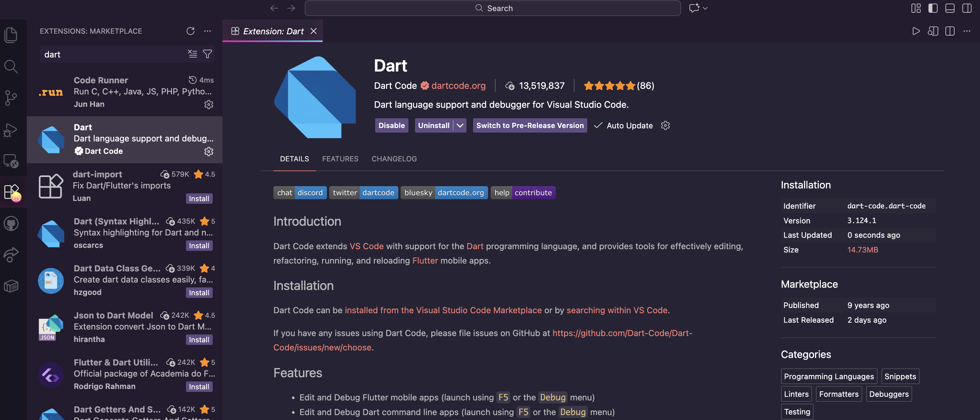Viewport: 980px width, 420px height.
Task: Toggle the Auto Update checkbox
Action: coord(598,125)
